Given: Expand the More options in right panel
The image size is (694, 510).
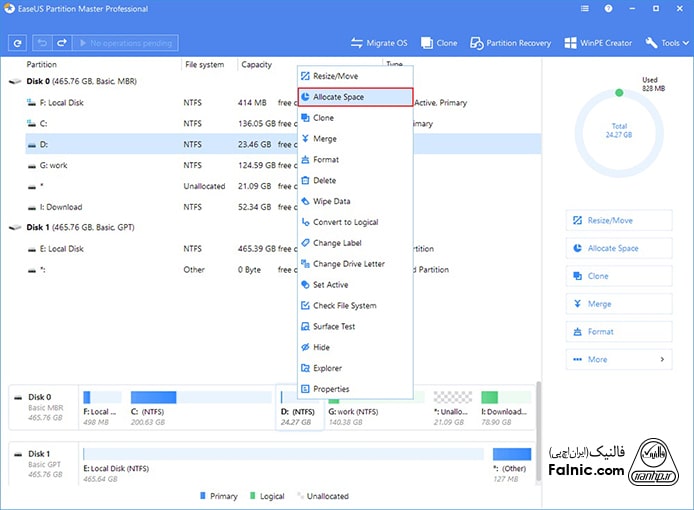Looking at the screenshot, I should point(617,359).
